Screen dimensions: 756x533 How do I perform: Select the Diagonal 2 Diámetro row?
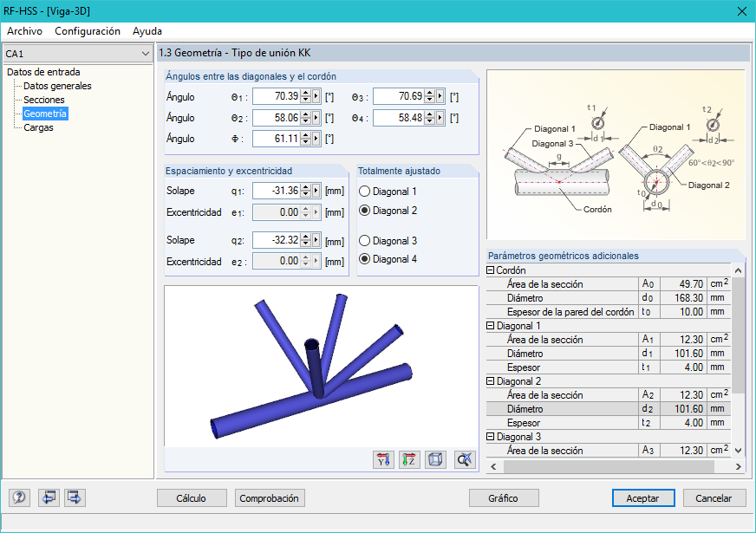pyautogui.click(x=609, y=409)
